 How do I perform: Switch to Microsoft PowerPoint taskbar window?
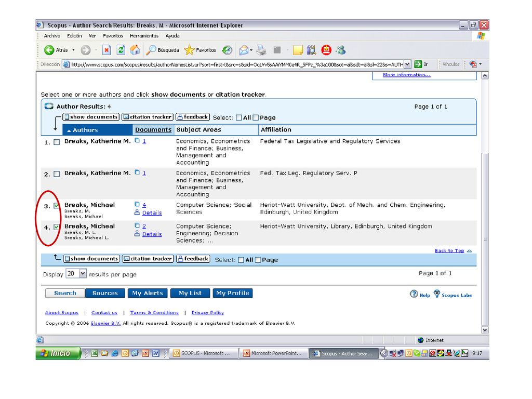point(273,353)
